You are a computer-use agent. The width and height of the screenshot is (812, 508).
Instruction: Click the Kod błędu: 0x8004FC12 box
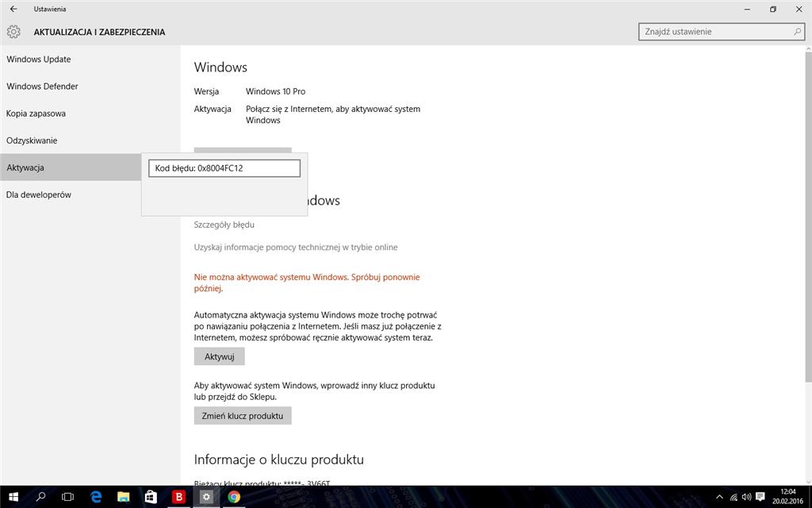[x=224, y=168]
